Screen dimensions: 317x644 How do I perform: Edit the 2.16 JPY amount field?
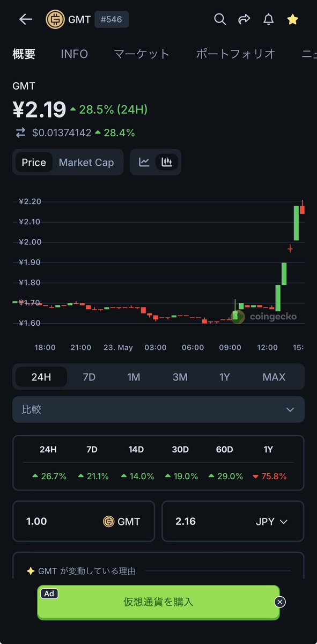(x=233, y=521)
